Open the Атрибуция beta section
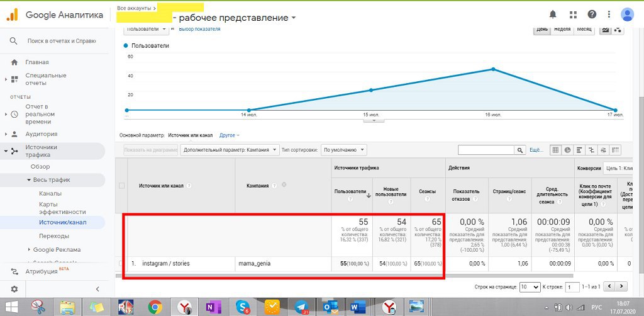This screenshot has width=644, height=316. pos(41,271)
